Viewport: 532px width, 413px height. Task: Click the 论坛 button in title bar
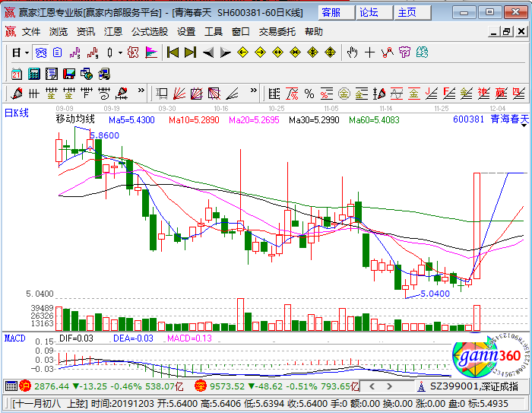(x=374, y=13)
